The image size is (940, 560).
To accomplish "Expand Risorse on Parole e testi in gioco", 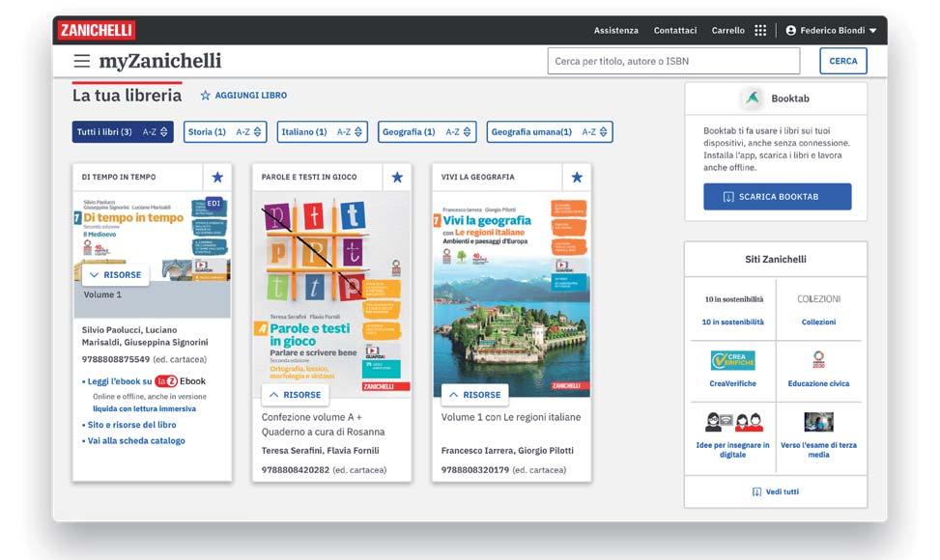I will tap(295, 395).
